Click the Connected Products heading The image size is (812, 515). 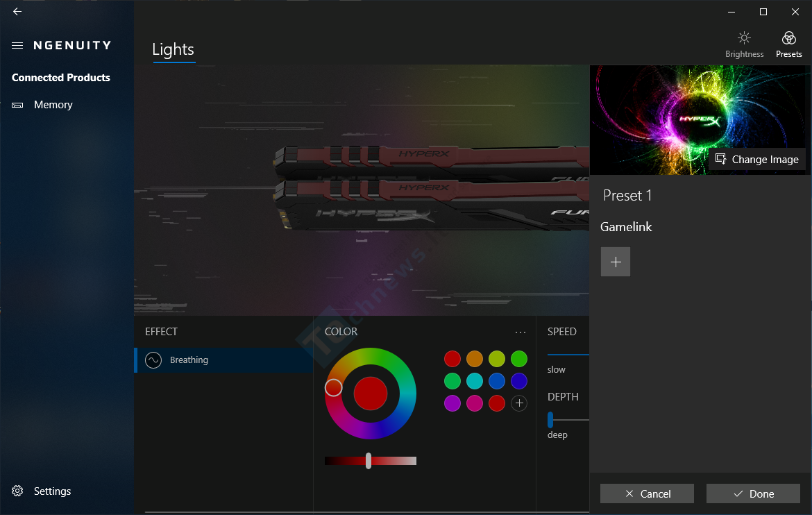click(x=60, y=78)
